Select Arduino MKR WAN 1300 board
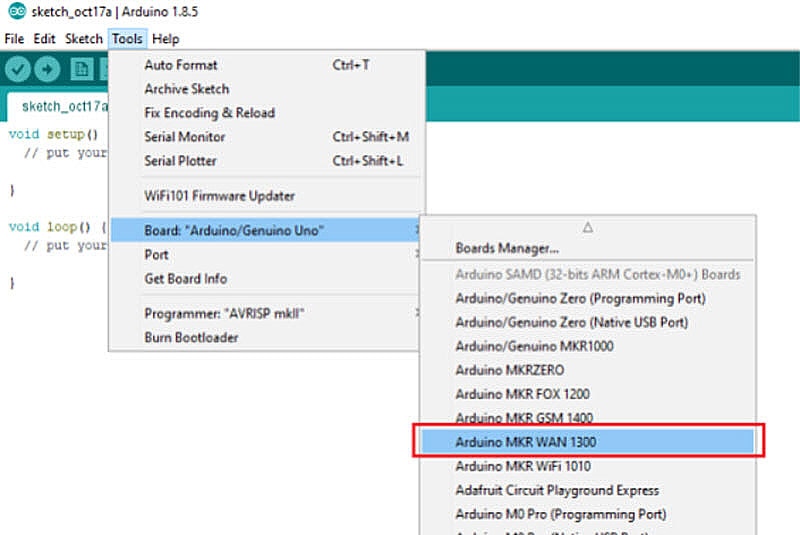This screenshot has height=535, width=800. coord(526,441)
